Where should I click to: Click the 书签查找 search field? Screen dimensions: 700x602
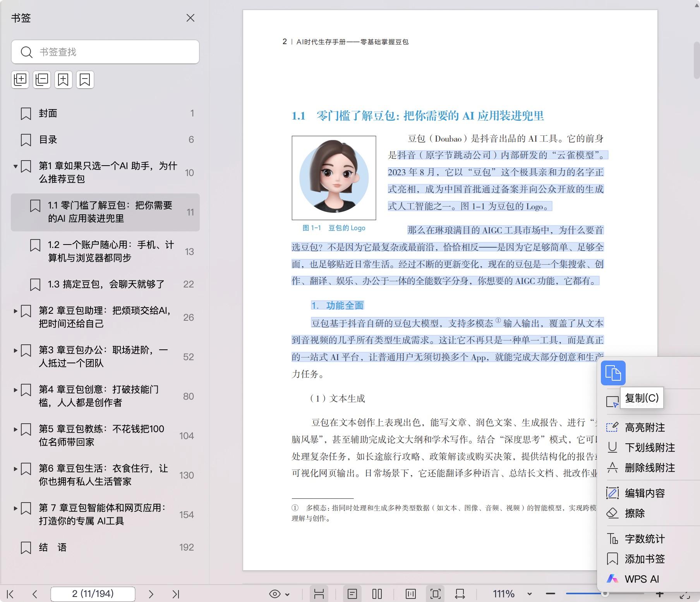[x=105, y=52]
